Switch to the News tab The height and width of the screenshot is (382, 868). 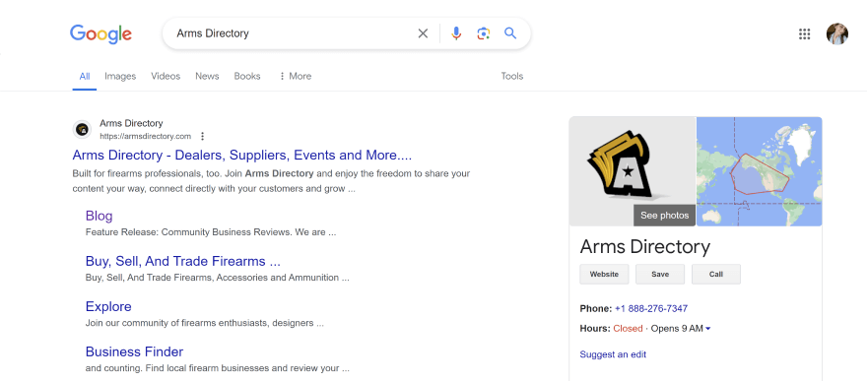point(207,76)
